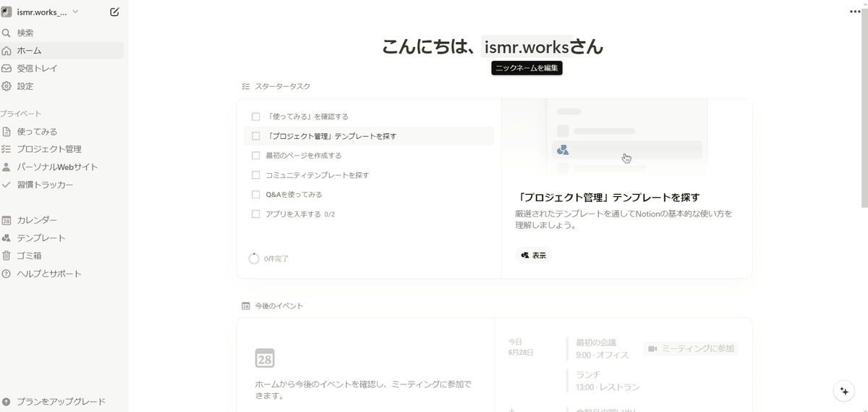Image resolution: width=868 pixels, height=412 pixels.
Task: Edit the ismr.works nickname in greeting
Action: coord(527,47)
